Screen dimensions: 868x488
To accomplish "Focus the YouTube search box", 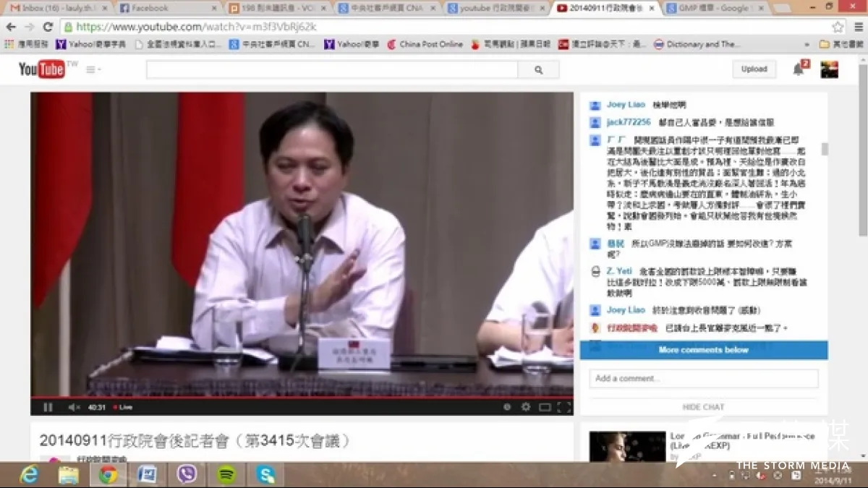I will click(x=332, y=69).
